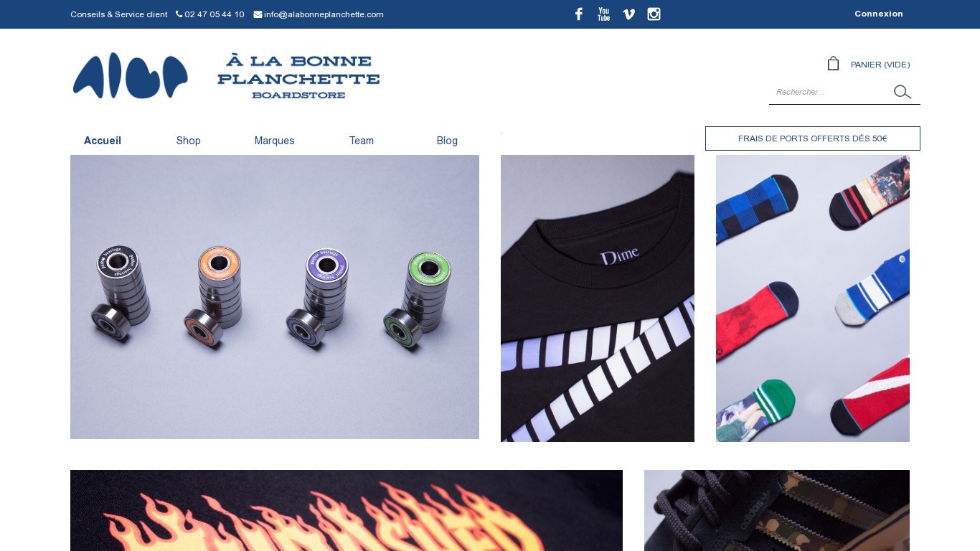The height and width of the screenshot is (551, 980).
Task: Open the Blog menu item
Action: pos(447,141)
